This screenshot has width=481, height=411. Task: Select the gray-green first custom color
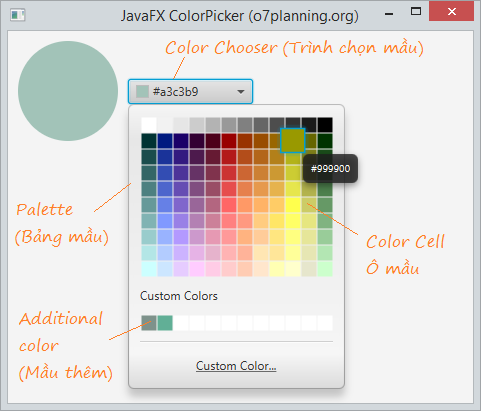coord(149,323)
